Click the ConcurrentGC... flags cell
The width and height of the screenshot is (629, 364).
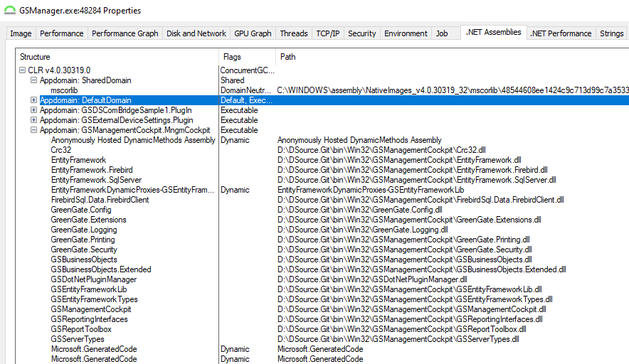247,70
